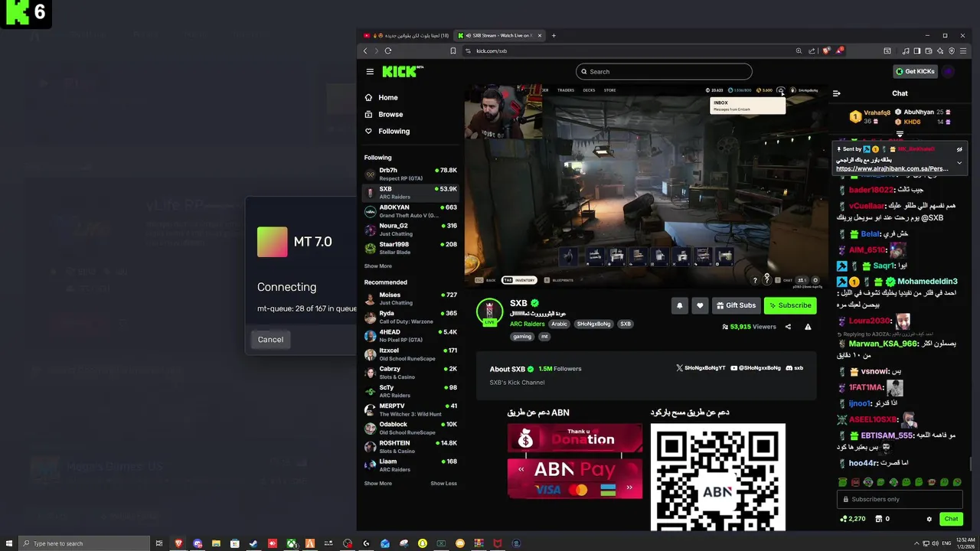This screenshot has height=551, width=980.
Task: Open ROSHTEIN recommended channel
Action: (x=410, y=446)
